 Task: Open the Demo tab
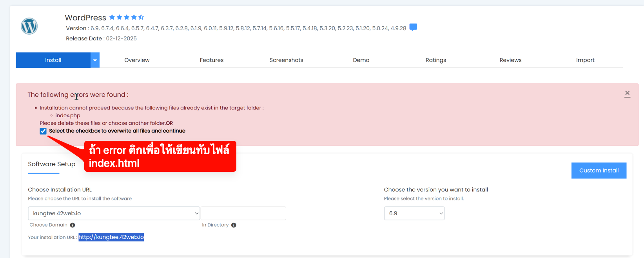pyautogui.click(x=361, y=60)
